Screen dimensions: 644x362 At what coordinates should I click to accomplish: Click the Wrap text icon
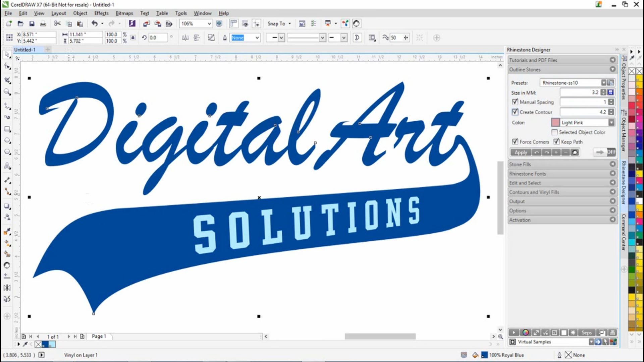(x=372, y=38)
